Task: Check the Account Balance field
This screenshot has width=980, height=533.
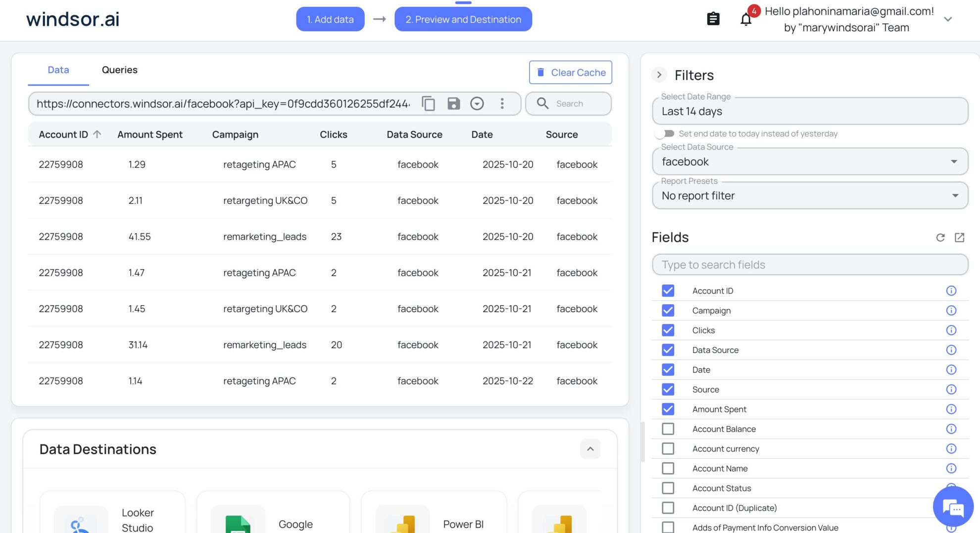Action: click(668, 429)
